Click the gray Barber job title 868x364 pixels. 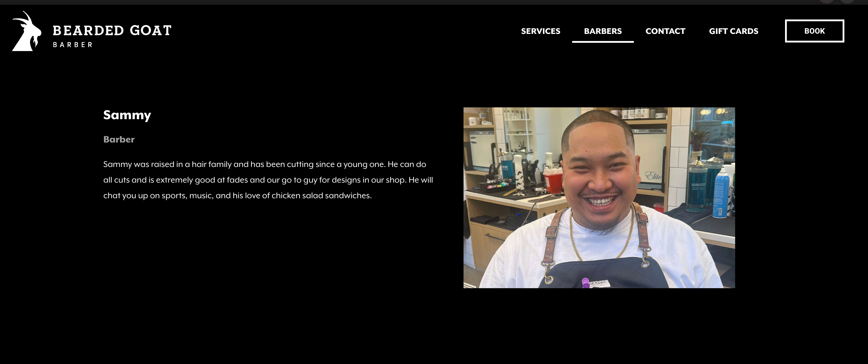pyautogui.click(x=119, y=140)
